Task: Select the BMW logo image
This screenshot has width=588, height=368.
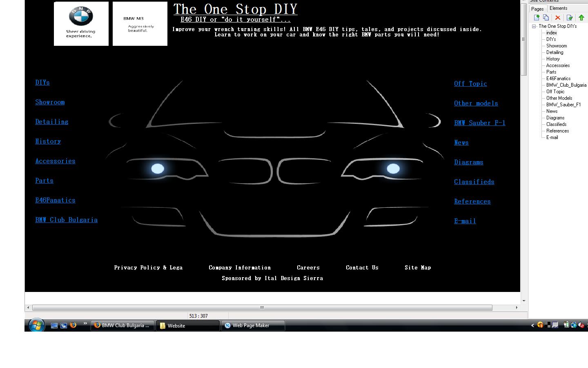Action: 81,24
